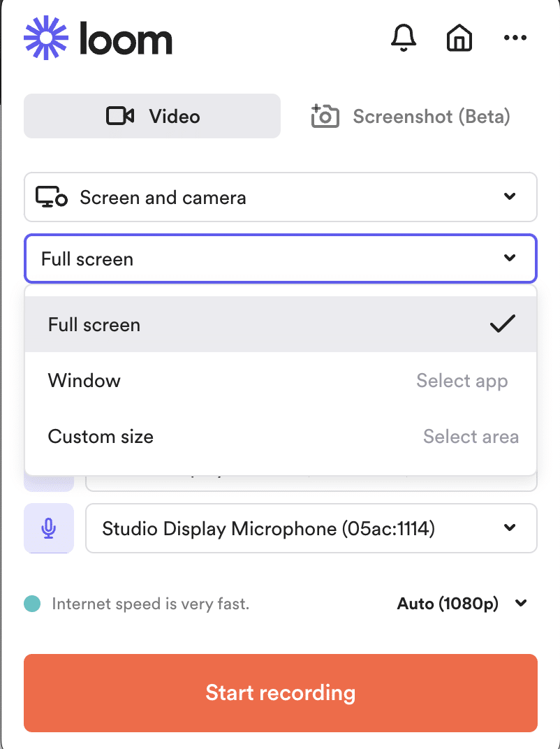The height and width of the screenshot is (749, 560).
Task: Choose Window capture option
Action: pyautogui.click(x=281, y=380)
